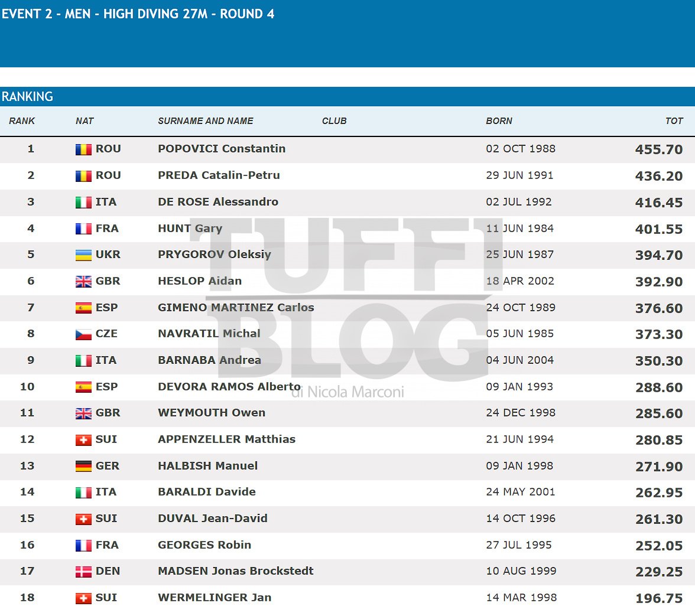
Task: Click the Swiss flag beside WERMELINGER Jan
Action: [83, 598]
